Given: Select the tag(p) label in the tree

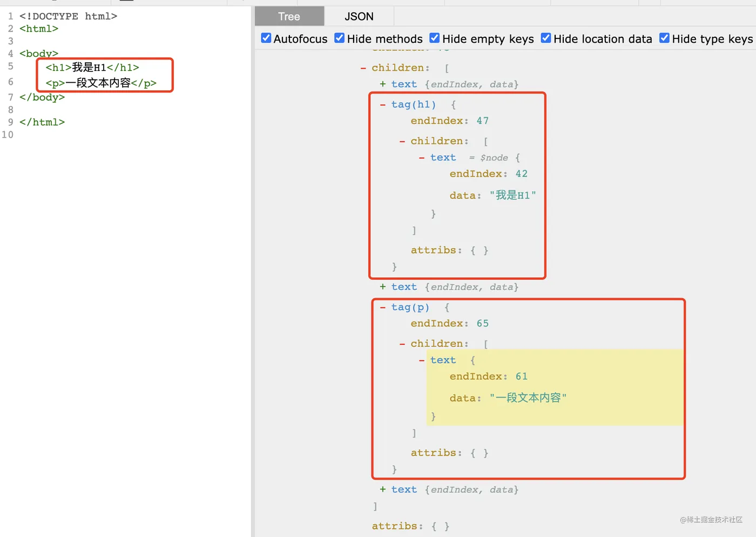Looking at the screenshot, I should (410, 307).
